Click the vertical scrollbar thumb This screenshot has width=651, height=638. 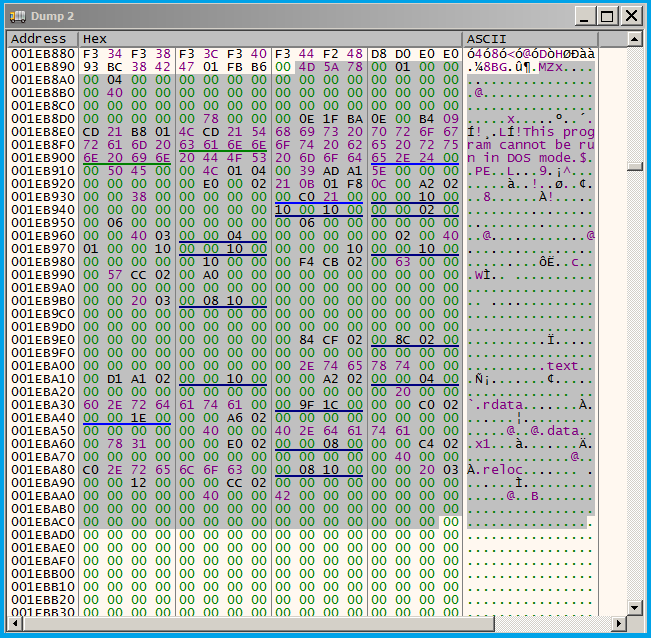click(634, 166)
